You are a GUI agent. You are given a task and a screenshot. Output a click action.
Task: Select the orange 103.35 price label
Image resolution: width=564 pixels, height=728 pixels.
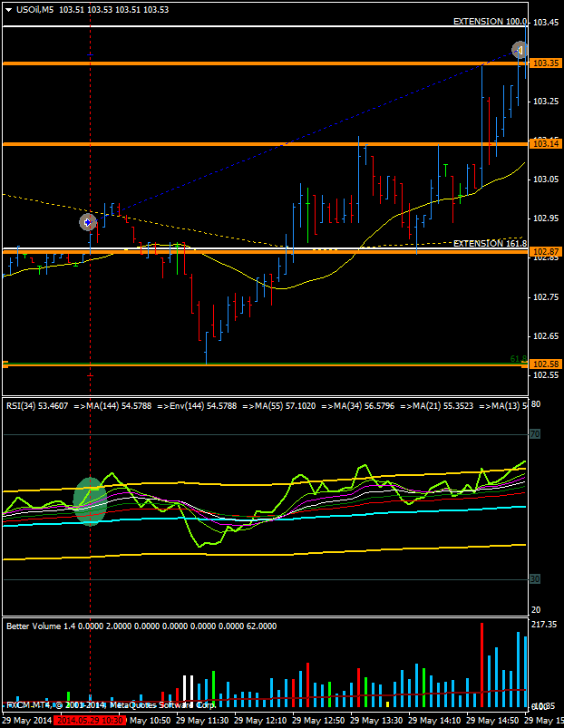(546, 63)
